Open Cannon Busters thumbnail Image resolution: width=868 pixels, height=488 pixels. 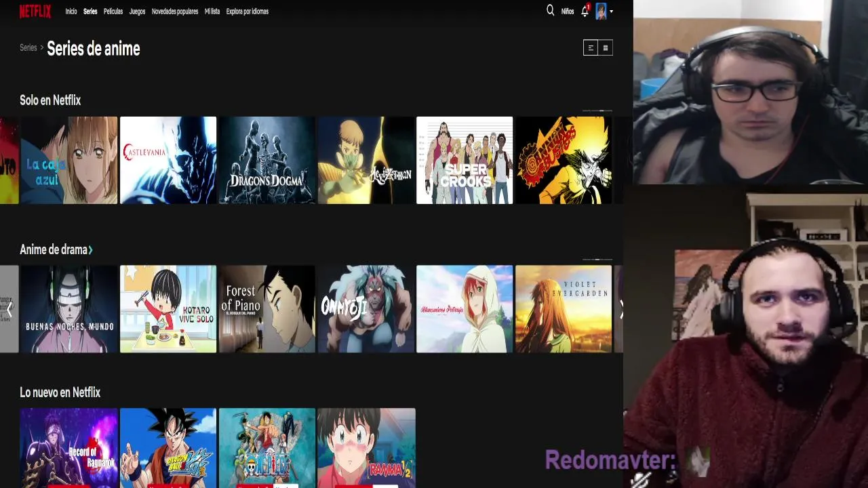[564, 160]
